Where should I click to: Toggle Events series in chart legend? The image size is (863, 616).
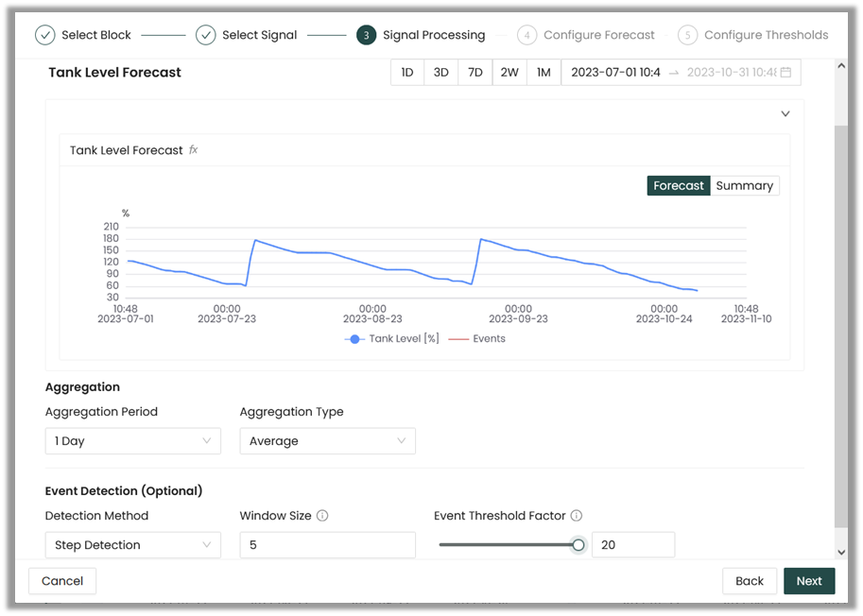click(x=477, y=339)
